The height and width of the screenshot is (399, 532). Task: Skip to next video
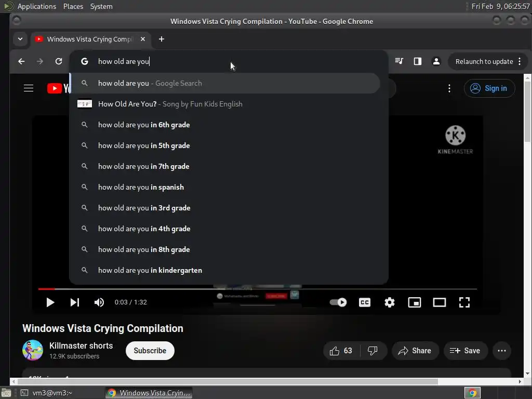(x=75, y=302)
